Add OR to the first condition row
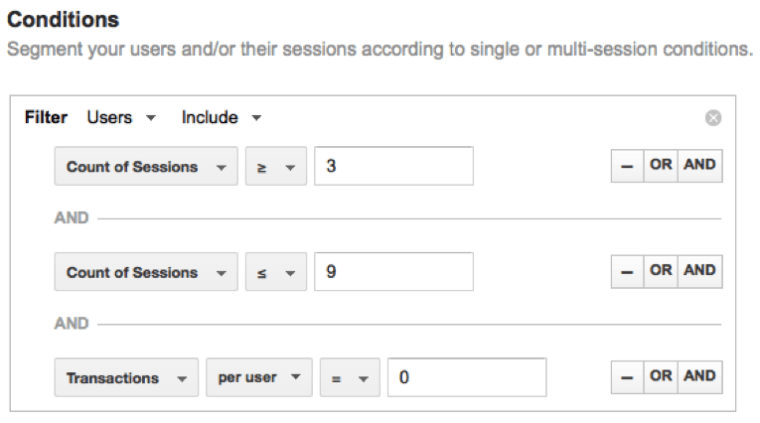Screen dimensions: 760x423 661,166
